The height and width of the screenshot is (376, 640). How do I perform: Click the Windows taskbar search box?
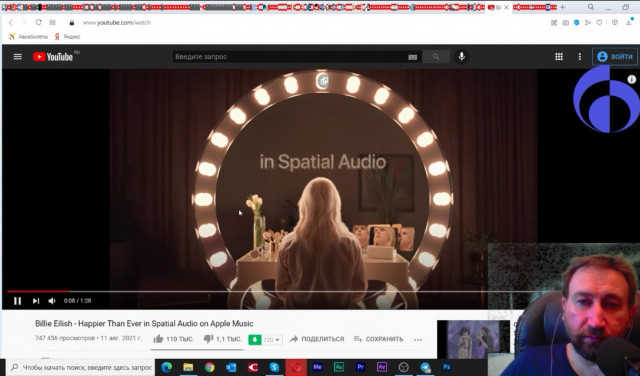(80, 367)
